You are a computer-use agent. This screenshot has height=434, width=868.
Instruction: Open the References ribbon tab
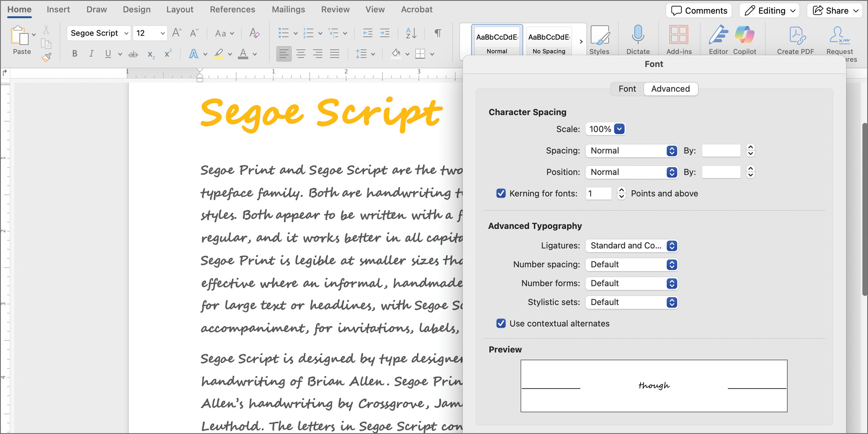pos(233,9)
